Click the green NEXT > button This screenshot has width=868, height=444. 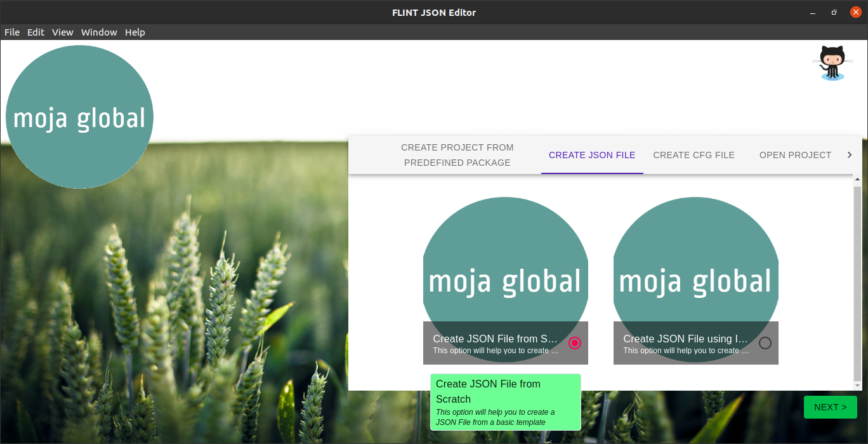[831, 407]
